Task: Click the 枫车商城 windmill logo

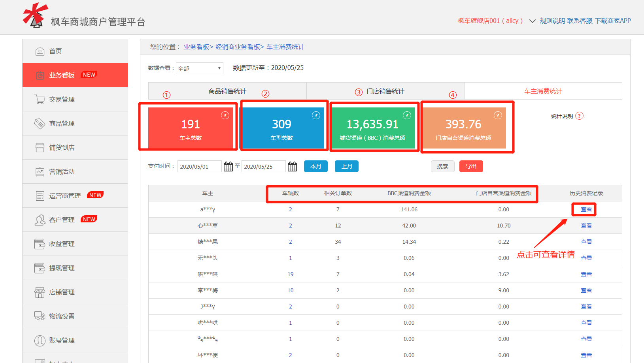Action: tap(35, 16)
